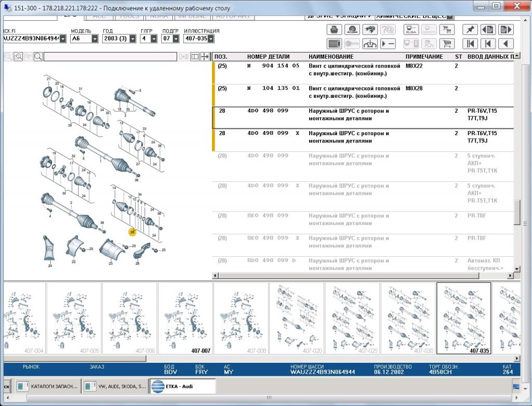Click chassis number WAUZZZ4B93N064944 in status bar
Viewport: 532px width, 406px height.
[323, 372]
